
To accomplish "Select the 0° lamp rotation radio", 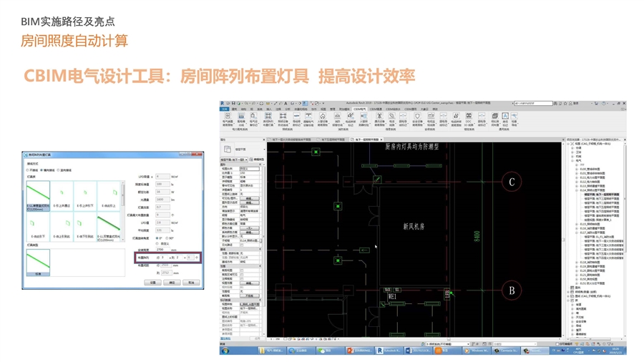I will tap(157, 238).
